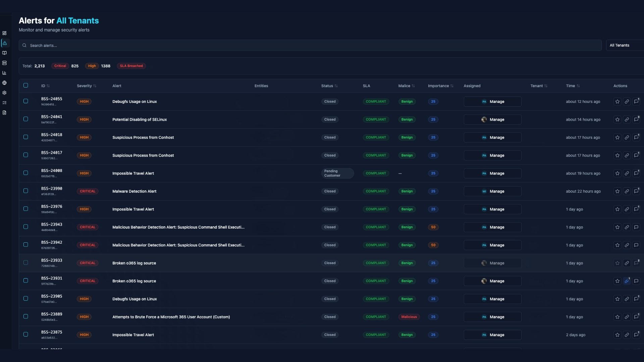The width and height of the screenshot is (644, 362).
Task: Open comments for alert BSS-23942
Action: [636, 245]
